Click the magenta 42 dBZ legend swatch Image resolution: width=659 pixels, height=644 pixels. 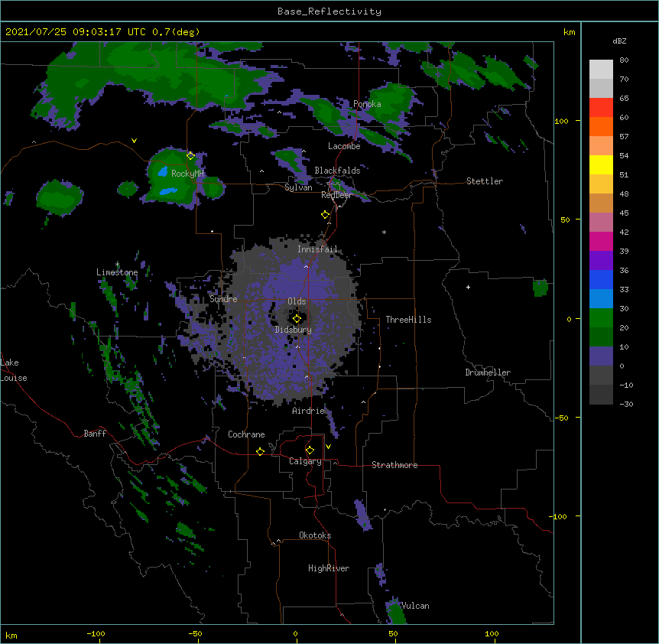[601, 241]
